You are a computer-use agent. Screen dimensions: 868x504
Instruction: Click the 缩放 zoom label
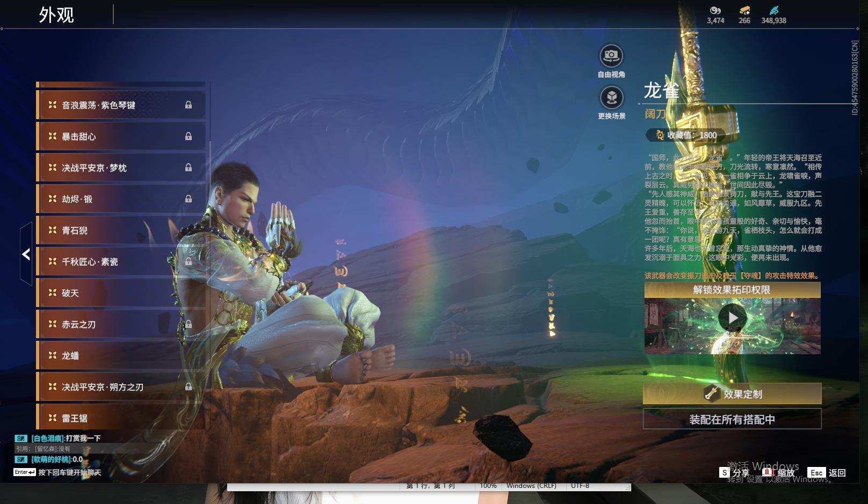click(x=786, y=473)
